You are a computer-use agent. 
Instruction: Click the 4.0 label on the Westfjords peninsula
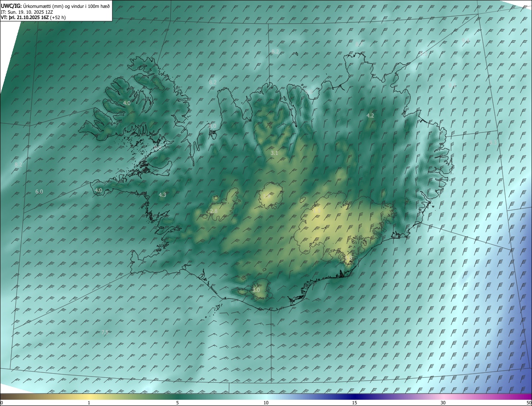tap(127, 103)
